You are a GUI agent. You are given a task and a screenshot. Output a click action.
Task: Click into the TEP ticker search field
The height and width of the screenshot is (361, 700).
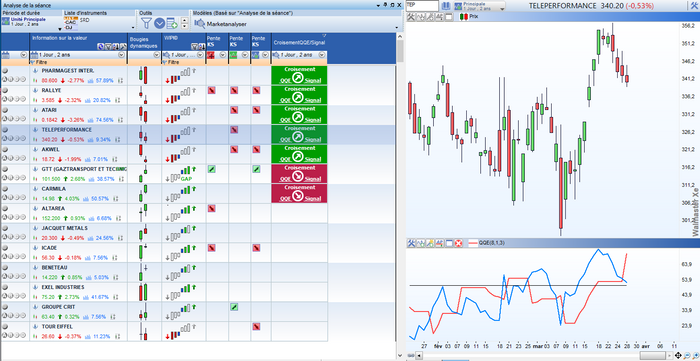(x=422, y=6)
